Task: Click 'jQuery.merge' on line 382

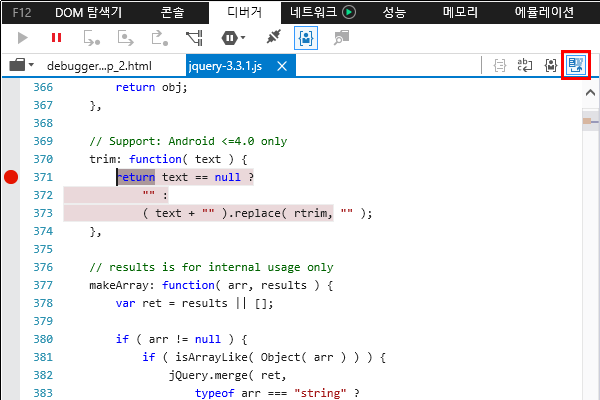Action: tap(208, 376)
